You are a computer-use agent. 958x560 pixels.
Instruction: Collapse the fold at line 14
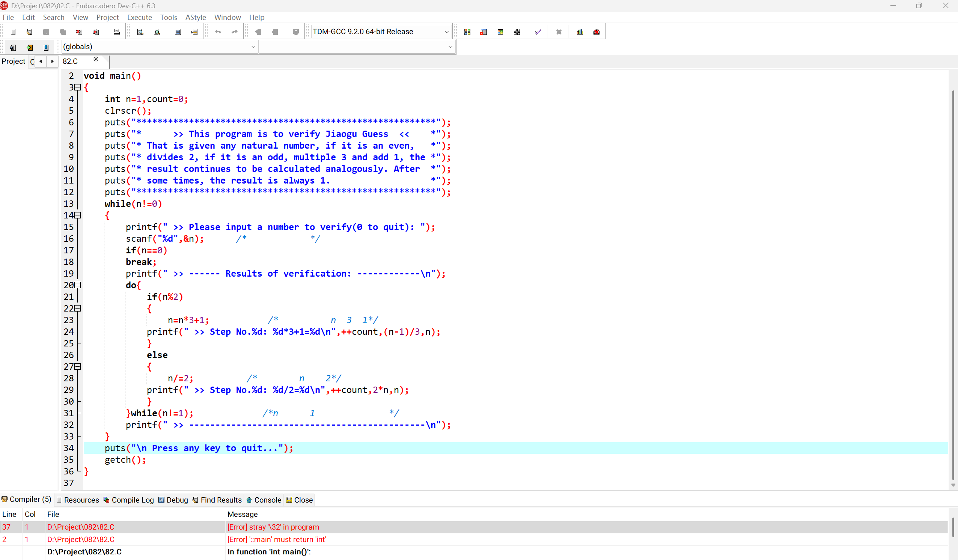pyautogui.click(x=78, y=215)
